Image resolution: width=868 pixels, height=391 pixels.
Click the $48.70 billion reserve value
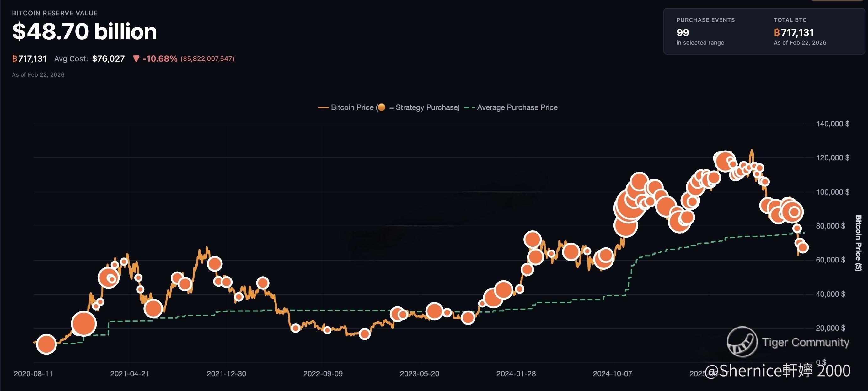(x=85, y=31)
